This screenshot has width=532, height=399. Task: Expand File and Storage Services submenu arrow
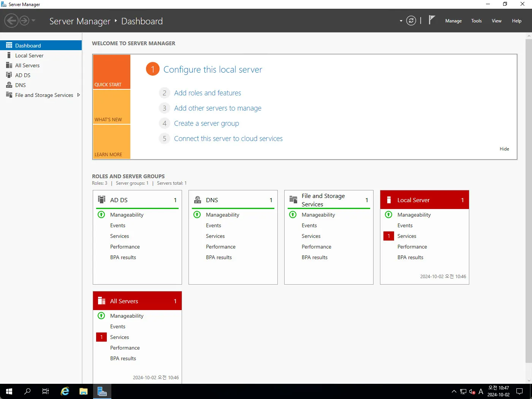[x=78, y=95]
